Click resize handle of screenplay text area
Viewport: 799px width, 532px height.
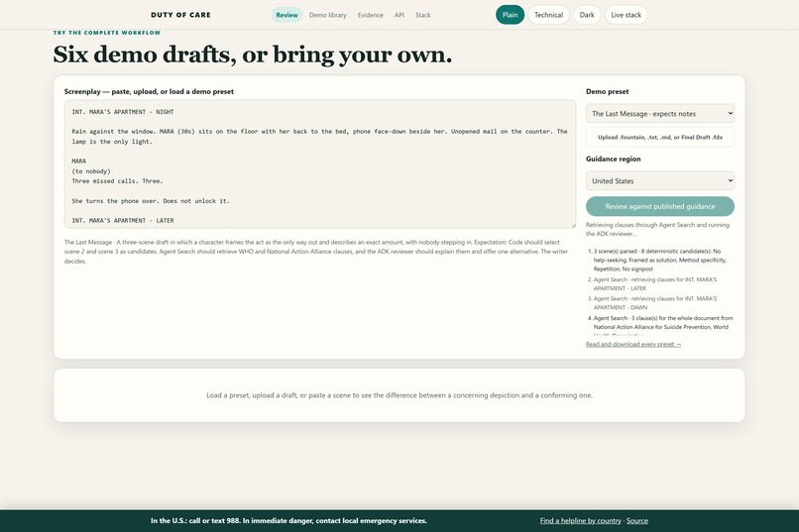(573, 225)
